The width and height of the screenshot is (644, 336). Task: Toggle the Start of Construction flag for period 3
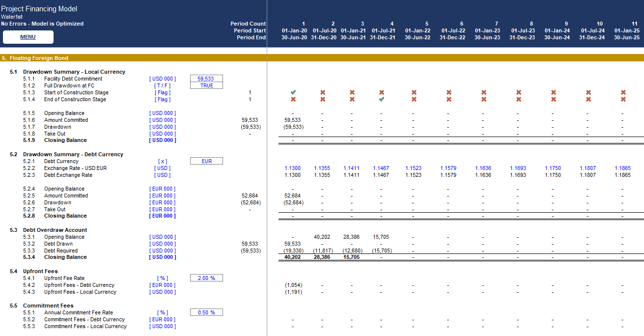(x=352, y=92)
